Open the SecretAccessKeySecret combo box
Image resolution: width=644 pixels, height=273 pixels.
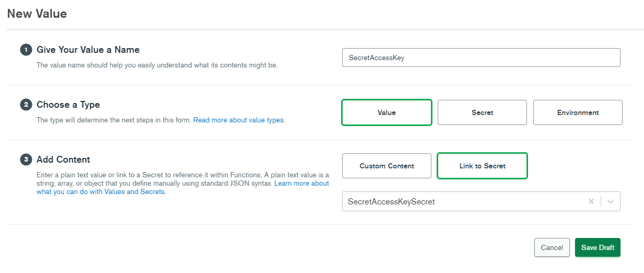point(460,201)
